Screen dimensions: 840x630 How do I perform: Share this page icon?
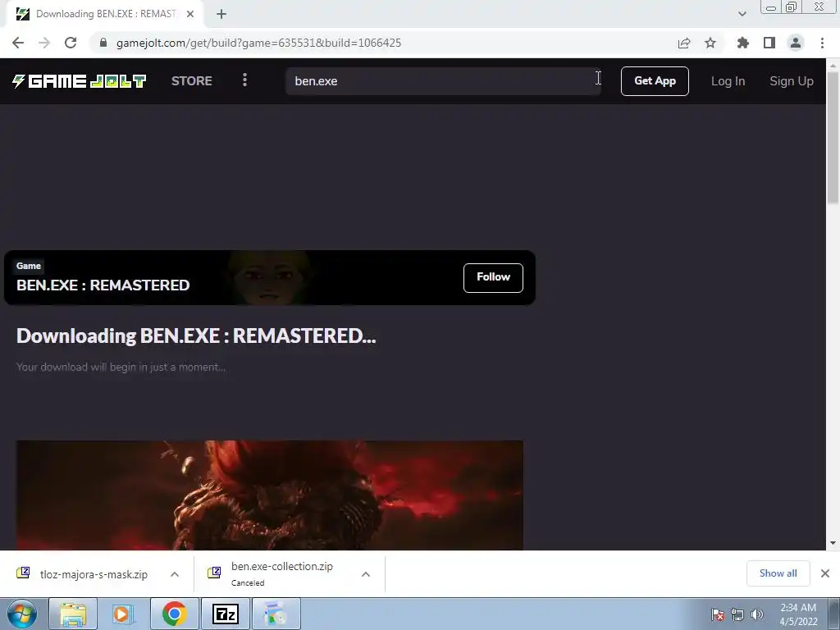click(x=684, y=43)
